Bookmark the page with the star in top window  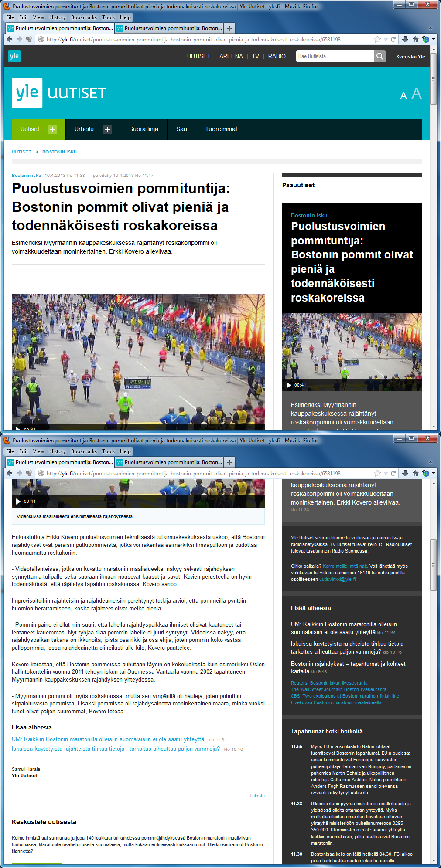[377, 39]
